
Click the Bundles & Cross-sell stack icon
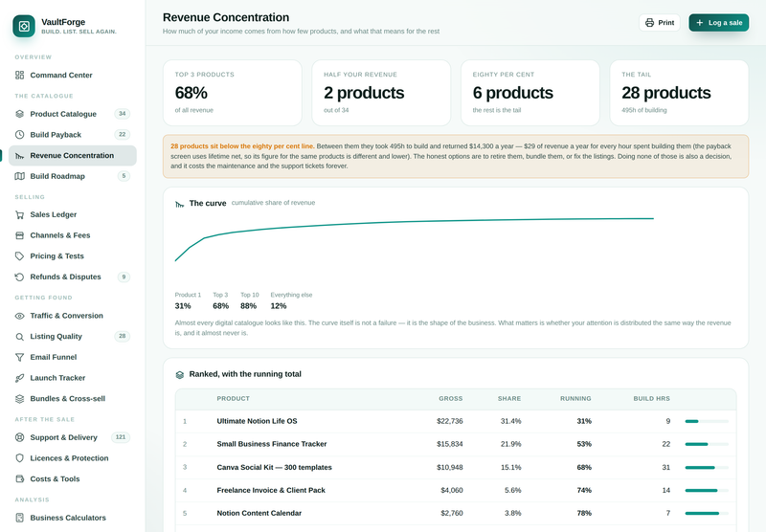coord(19,399)
